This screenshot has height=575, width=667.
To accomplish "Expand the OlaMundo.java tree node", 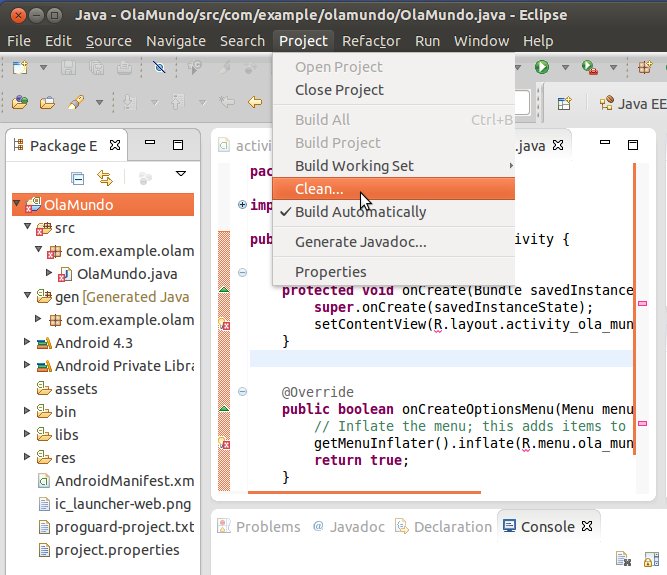I will point(49,272).
